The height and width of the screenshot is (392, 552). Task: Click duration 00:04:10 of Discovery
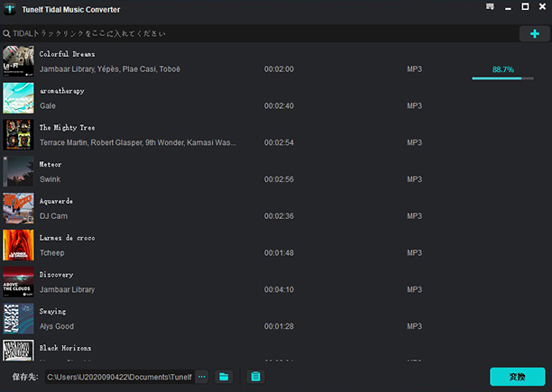279,289
